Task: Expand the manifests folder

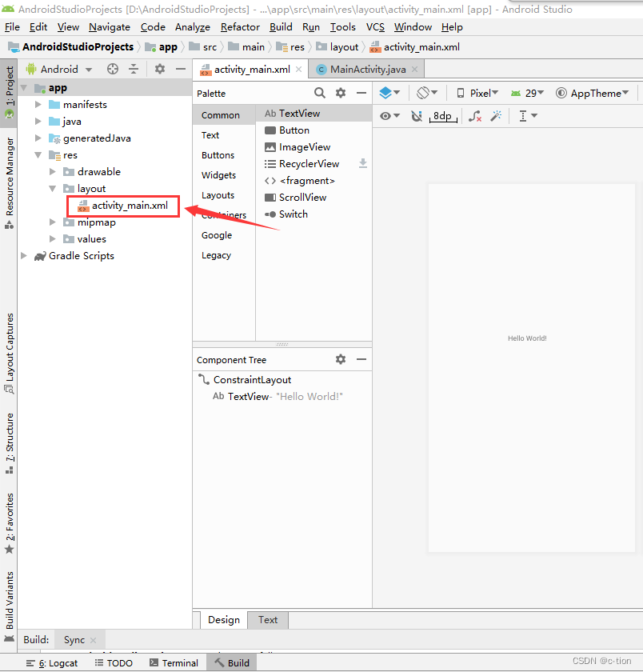Action: pyautogui.click(x=38, y=104)
